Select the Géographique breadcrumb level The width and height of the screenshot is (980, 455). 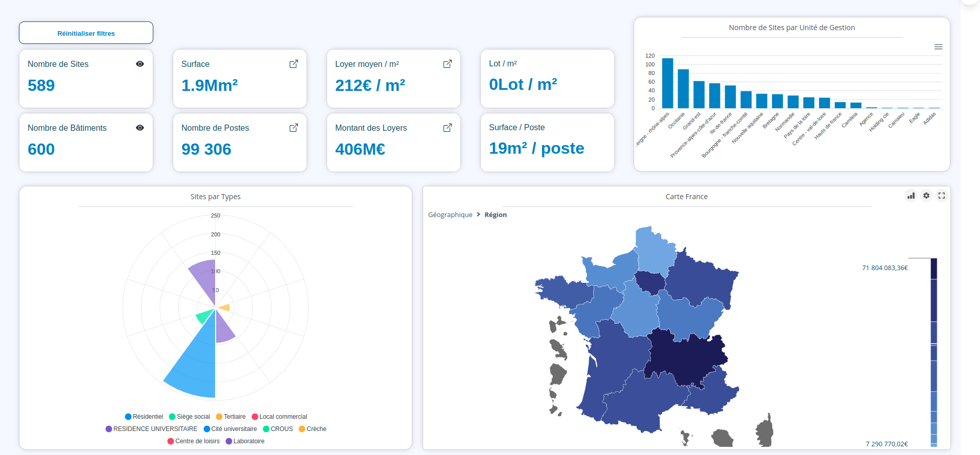[450, 215]
